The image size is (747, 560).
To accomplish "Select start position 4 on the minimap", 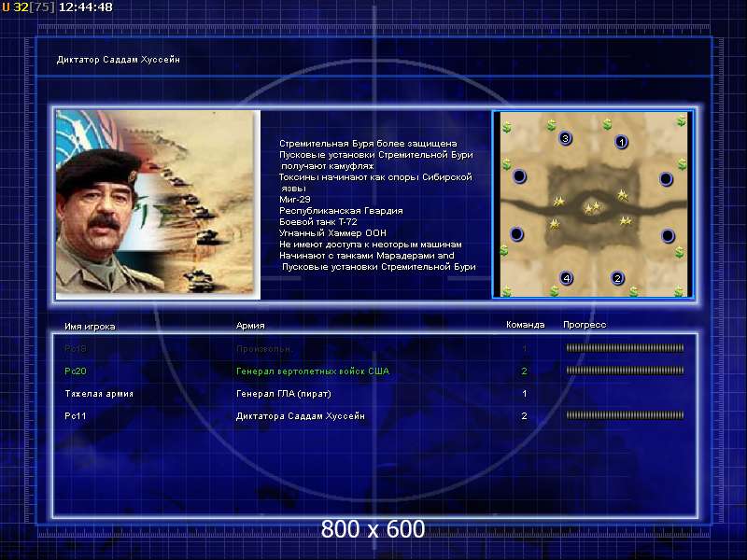I will coord(566,278).
